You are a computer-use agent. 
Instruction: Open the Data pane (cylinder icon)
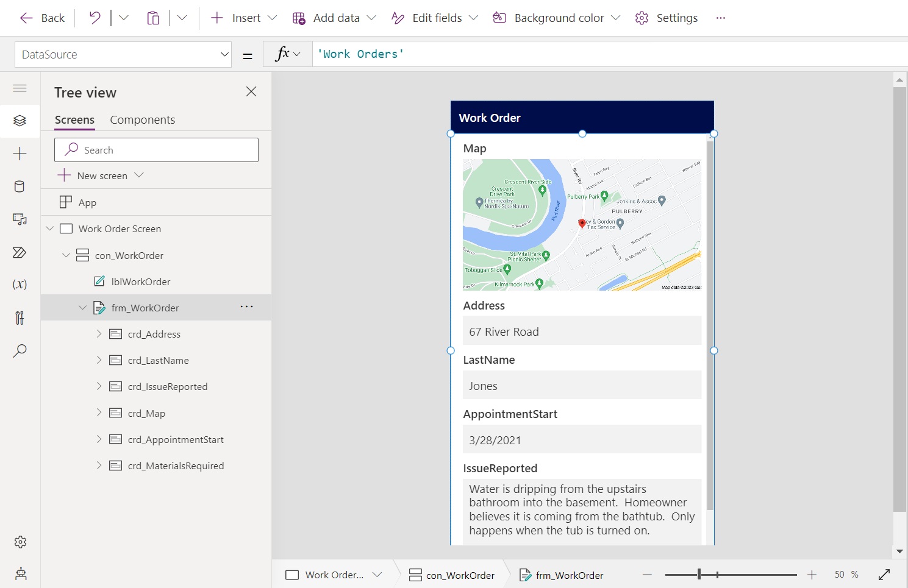pos(20,186)
